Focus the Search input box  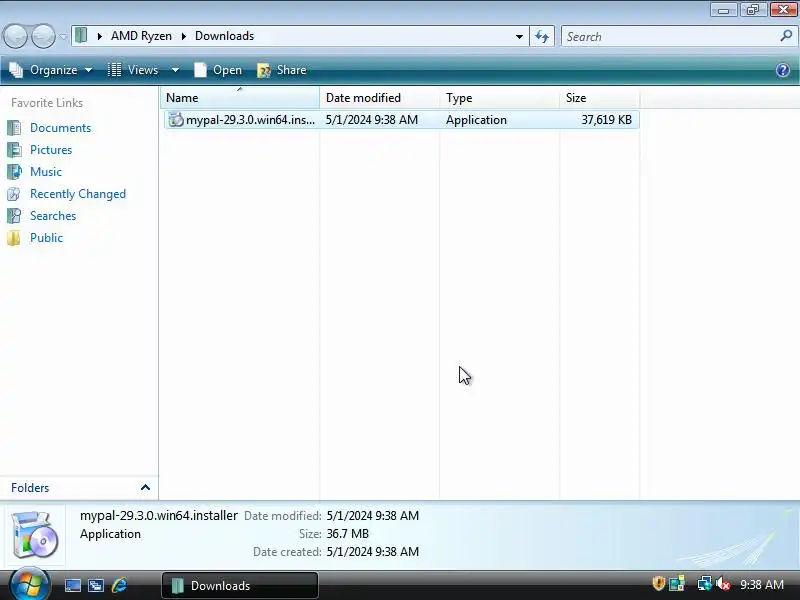click(668, 37)
